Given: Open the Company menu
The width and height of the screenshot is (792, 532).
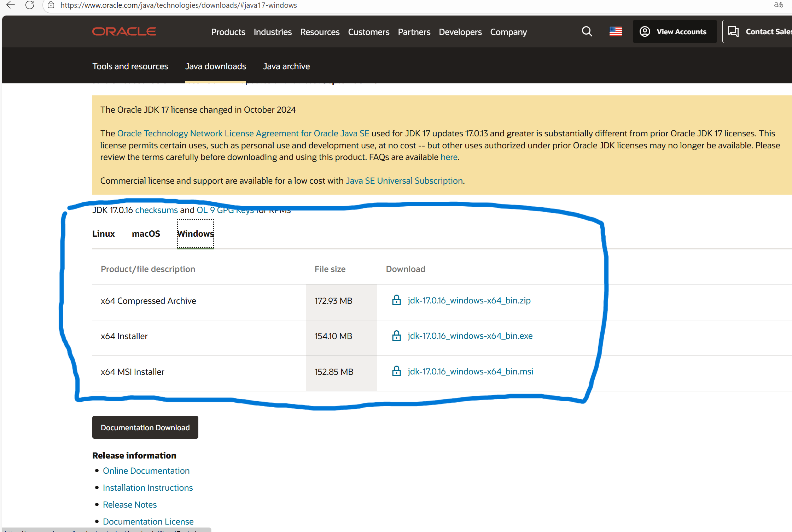Looking at the screenshot, I should [x=508, y=32].
